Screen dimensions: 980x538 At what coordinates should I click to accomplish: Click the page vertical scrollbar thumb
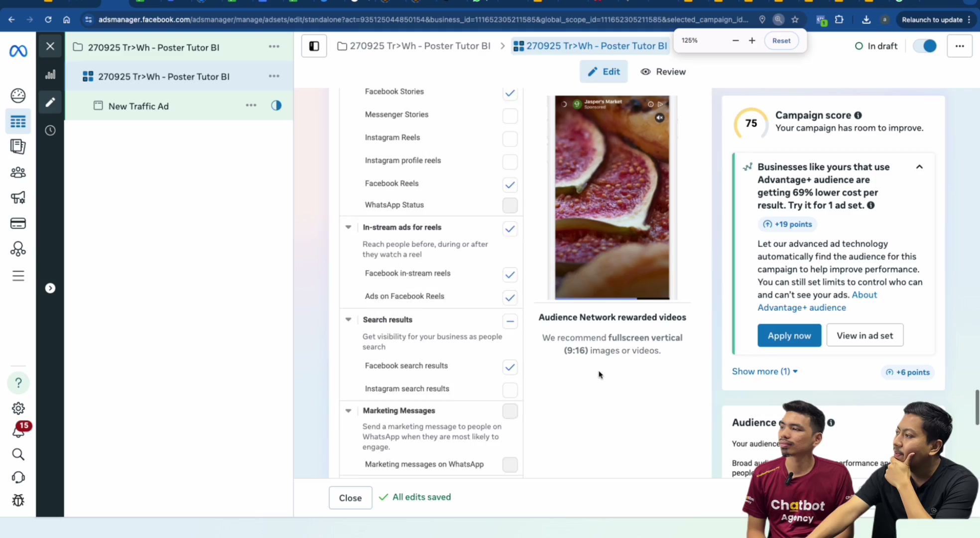977,407
